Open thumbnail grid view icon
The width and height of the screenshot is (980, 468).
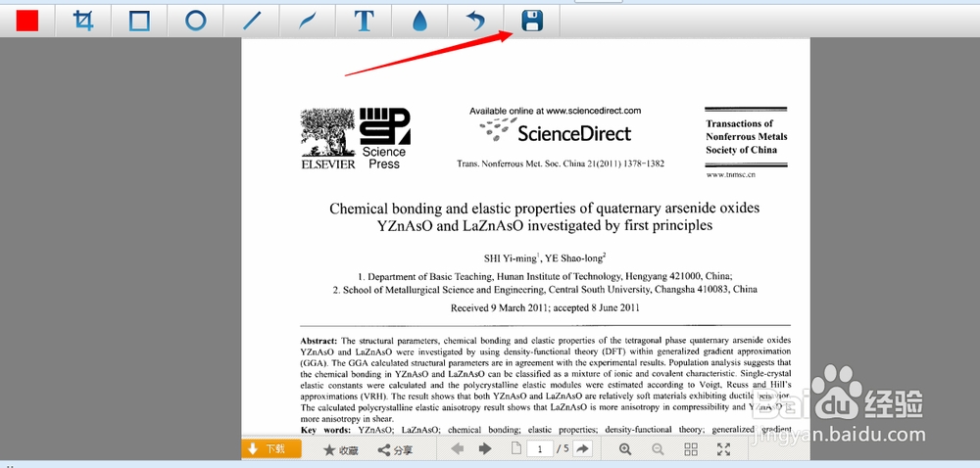click(691, 449)
